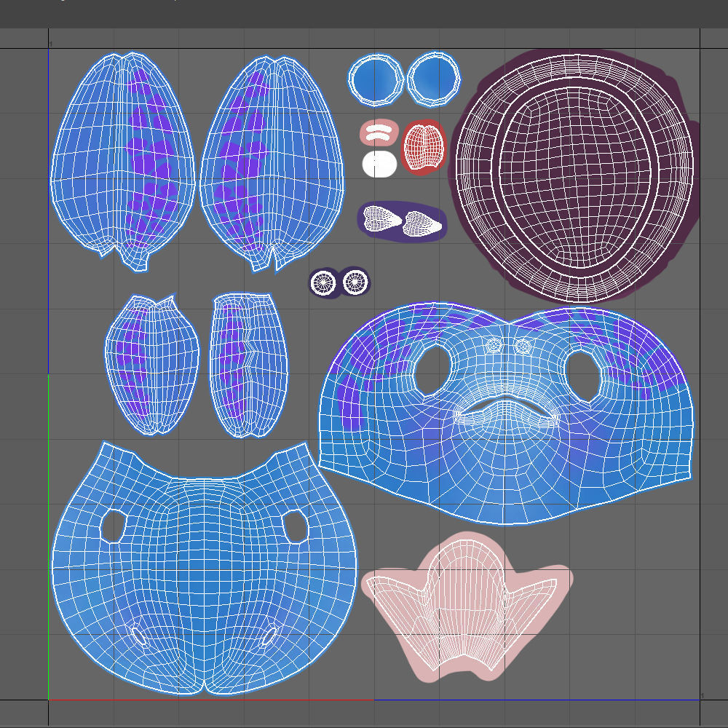Select the right large egg-shaped blue UV shell

272,163
